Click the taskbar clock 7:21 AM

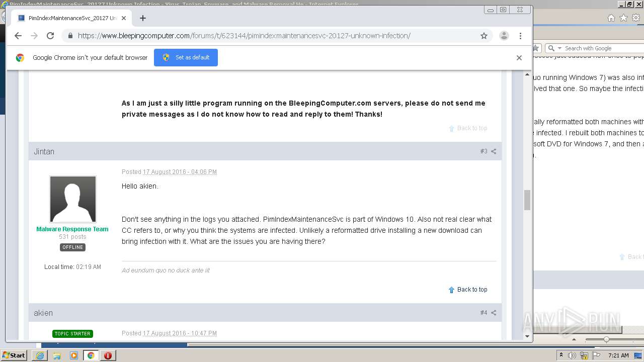click(618, 355)
